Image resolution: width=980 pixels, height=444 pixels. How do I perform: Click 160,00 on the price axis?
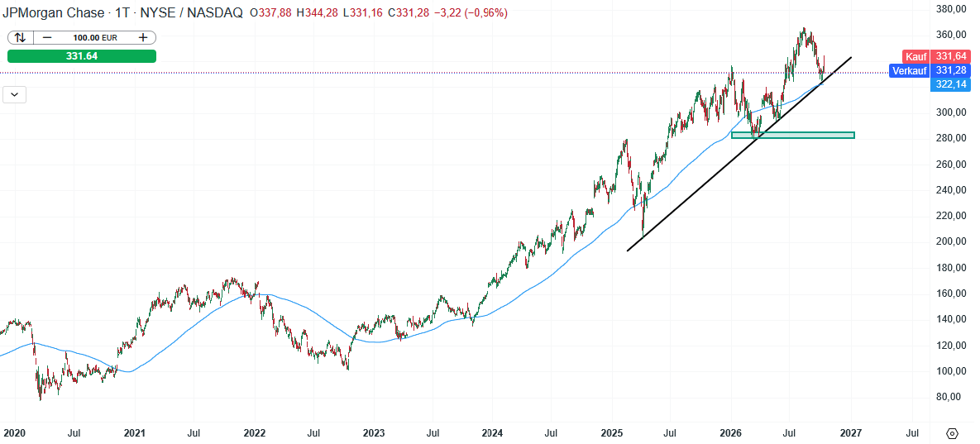tap(952, 294)
